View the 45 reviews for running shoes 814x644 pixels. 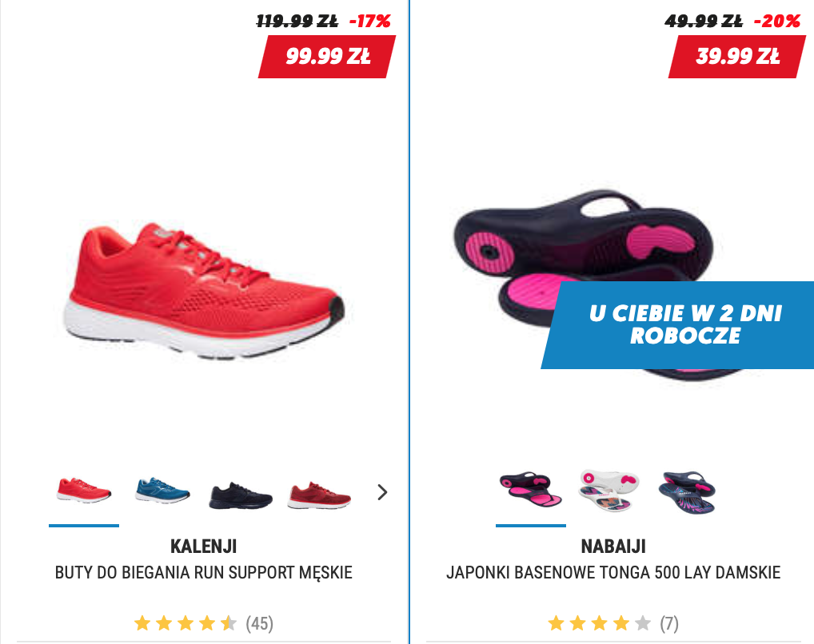260,623
